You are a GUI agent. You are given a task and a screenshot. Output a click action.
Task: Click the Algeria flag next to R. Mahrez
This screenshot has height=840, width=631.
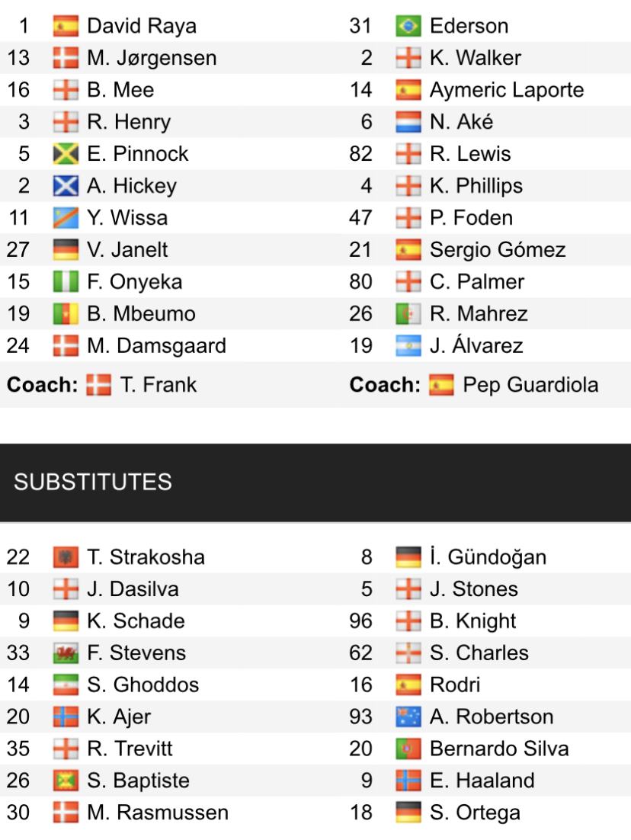(x=408, y=314)
